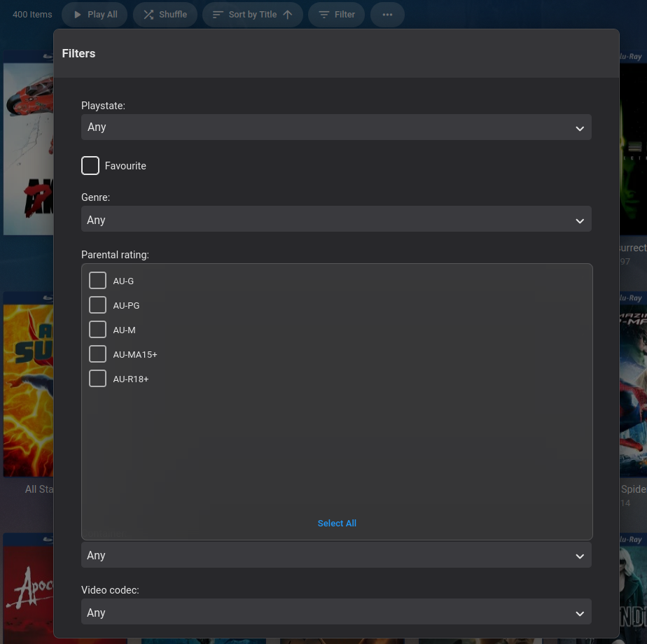Check the AU-G parental rating

coord(97,280)
